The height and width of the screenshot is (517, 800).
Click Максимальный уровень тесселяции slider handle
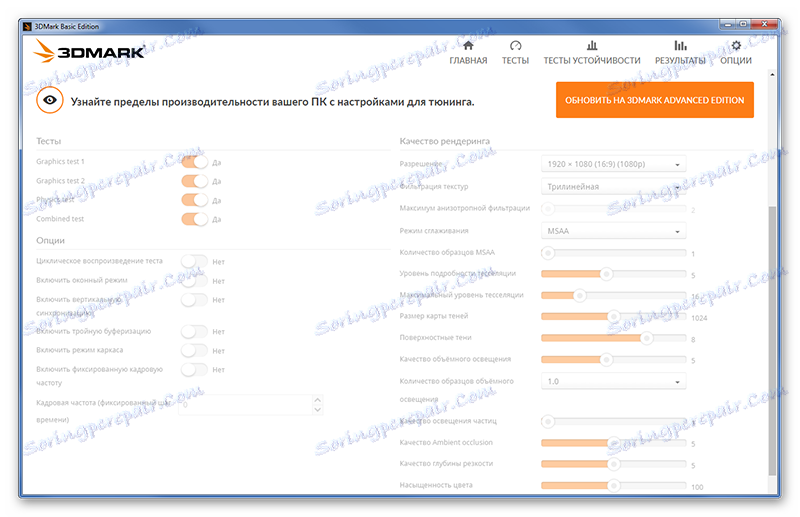click(580, 296)
